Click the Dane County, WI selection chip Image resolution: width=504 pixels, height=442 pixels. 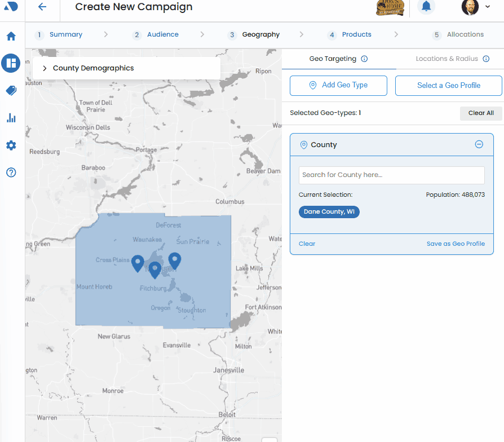[x=329, y=212]
